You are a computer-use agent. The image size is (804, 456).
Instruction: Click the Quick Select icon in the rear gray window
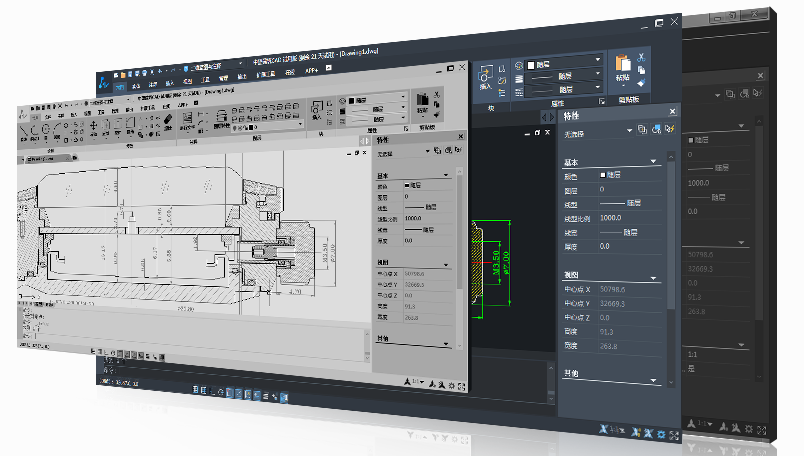pyautogui.click(x=757, y=93)
